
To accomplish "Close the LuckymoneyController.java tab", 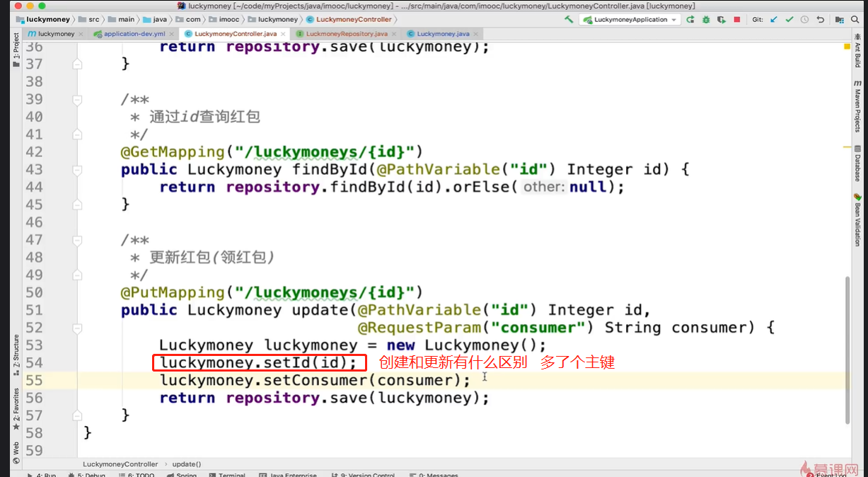I will point(283,33).
